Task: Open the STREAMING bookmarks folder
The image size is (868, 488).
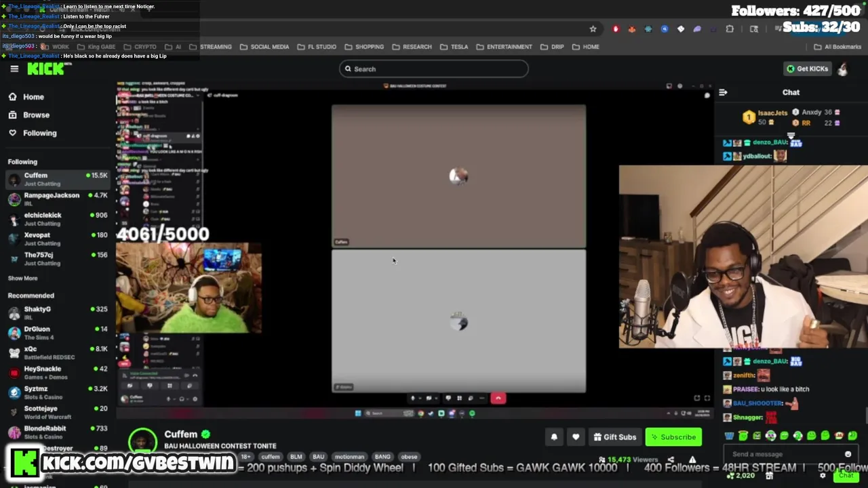Action: point(210,47)
